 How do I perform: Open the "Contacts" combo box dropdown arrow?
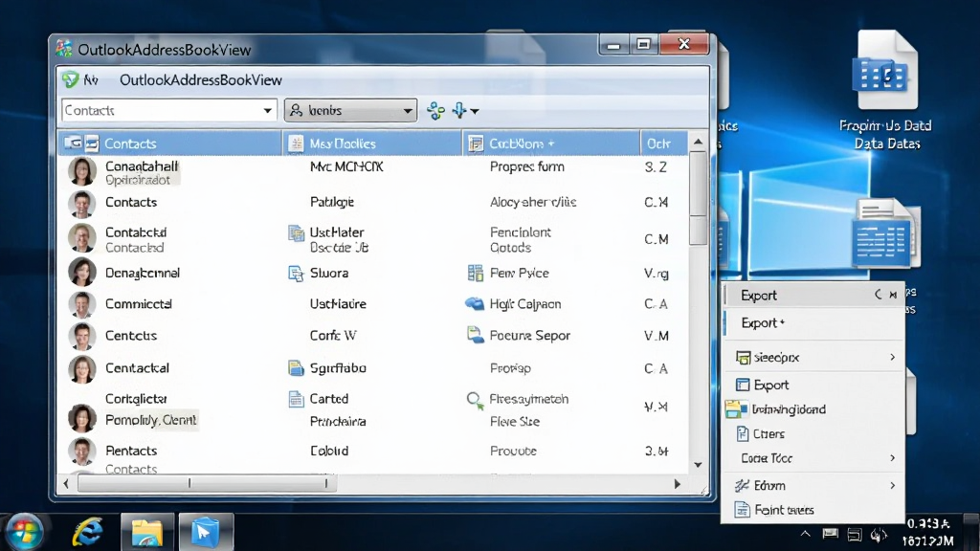[x=268, y=111]
